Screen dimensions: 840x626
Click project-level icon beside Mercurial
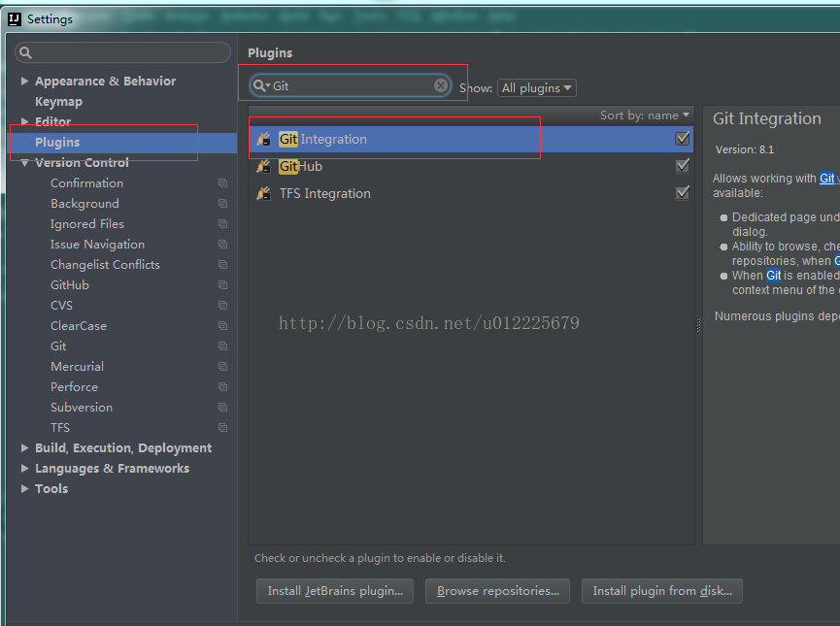[222, 366]
